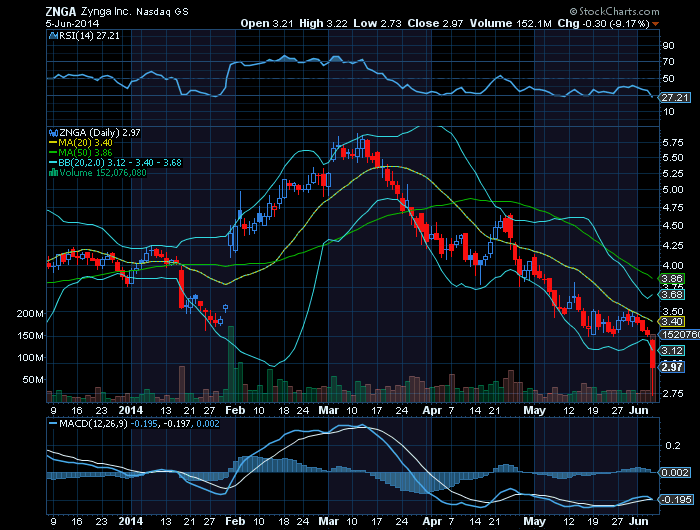
Task: Click the Volume 152.1M value in header
Action: click(x=511, y=24)
